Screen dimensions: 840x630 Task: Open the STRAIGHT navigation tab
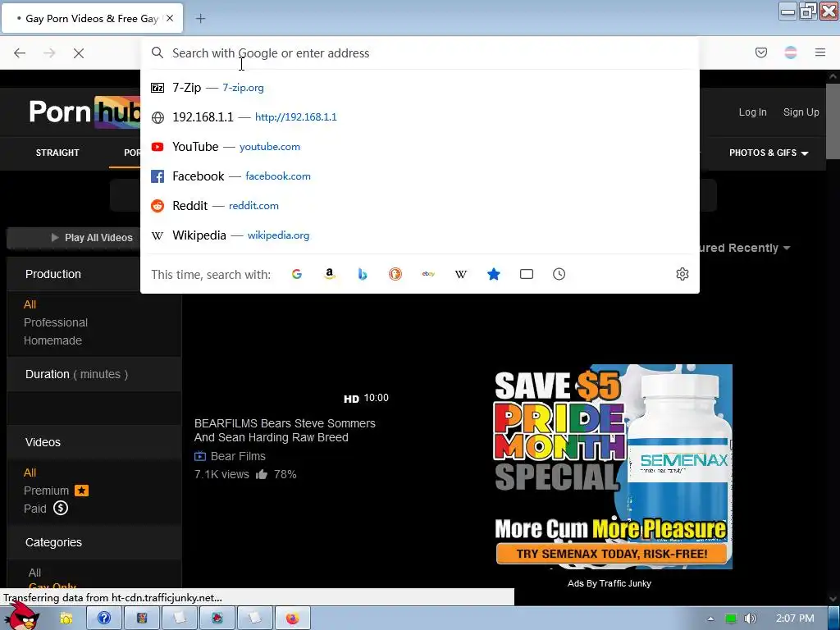pos(57,153)
